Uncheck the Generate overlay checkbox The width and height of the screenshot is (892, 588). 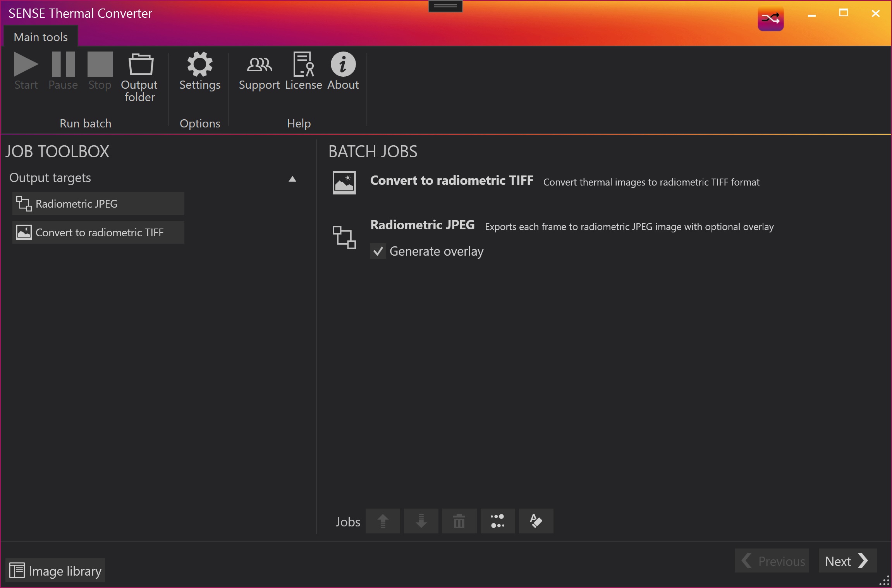[378, 251]
